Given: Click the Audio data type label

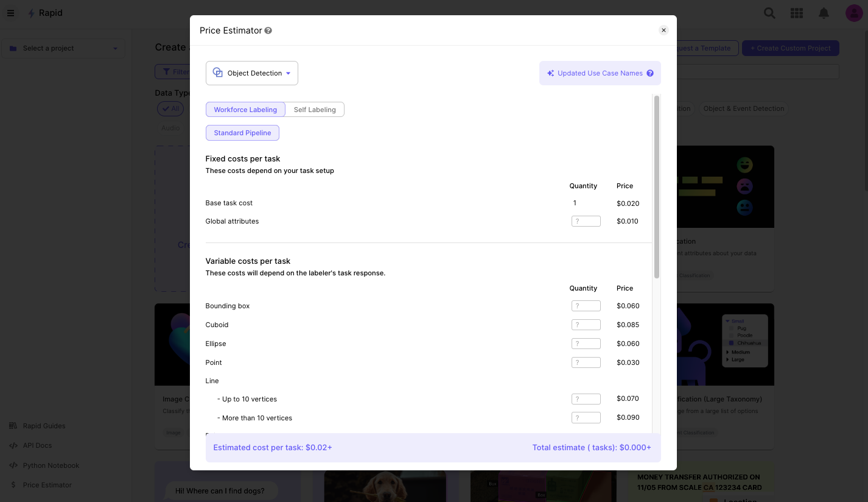Looking at the screenshot, I should (170, 128).
